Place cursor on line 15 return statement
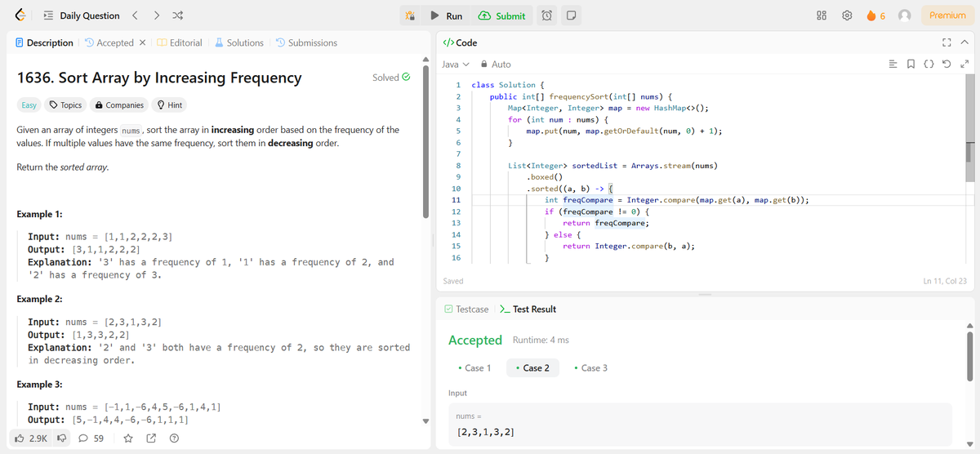This screenshot has width=980, height=454. (x=628, y=246)
